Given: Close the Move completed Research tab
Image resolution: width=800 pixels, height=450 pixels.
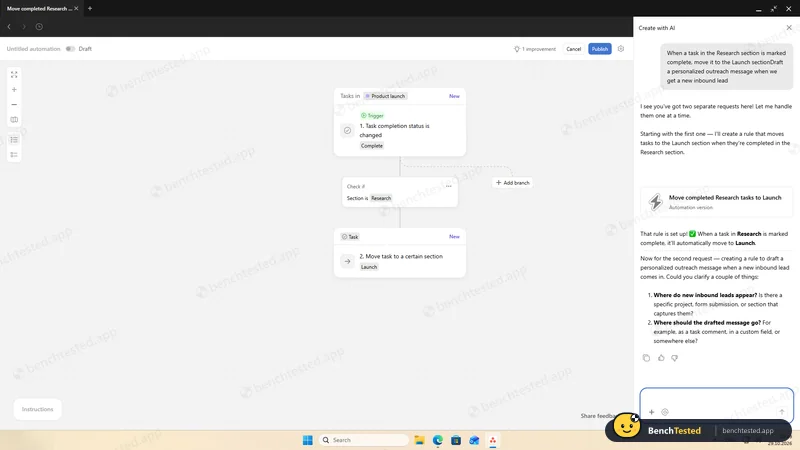Looking at the screenshot, I should (x=77, y=8).
